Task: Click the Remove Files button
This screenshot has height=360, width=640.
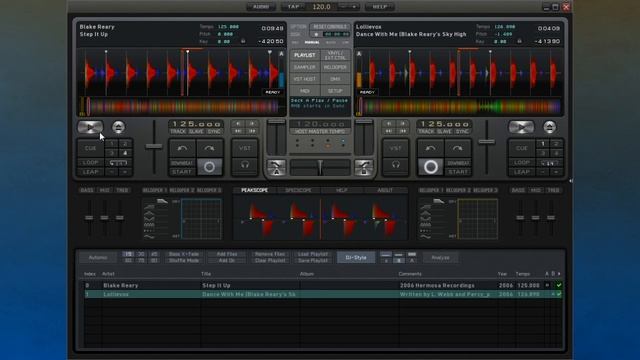Action: pyautogui.click(x=270, y=254)
